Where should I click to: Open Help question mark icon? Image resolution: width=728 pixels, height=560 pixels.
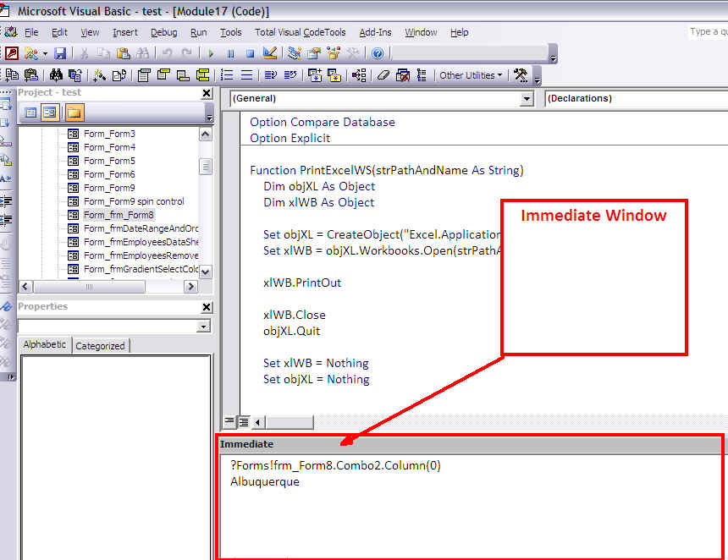(378, 54)
